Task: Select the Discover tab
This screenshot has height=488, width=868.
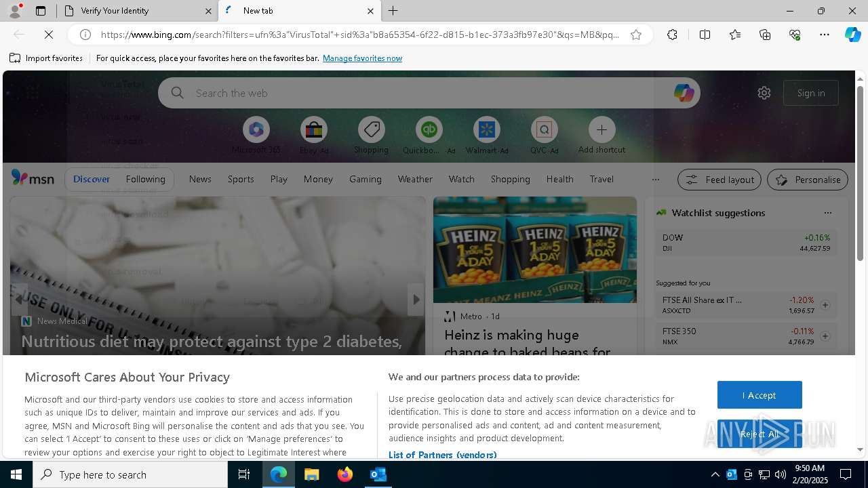Action: (x=92, y=179)
